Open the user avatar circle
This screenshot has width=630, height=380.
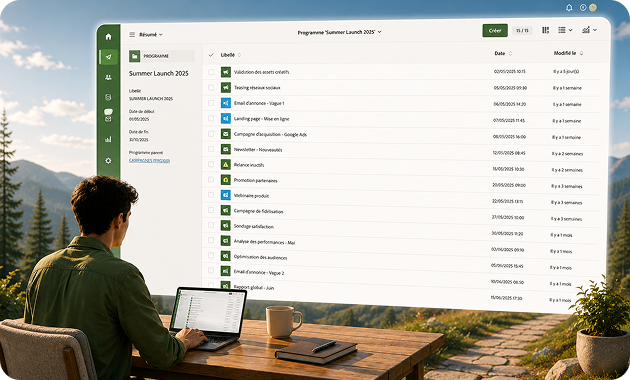point(593,8)
